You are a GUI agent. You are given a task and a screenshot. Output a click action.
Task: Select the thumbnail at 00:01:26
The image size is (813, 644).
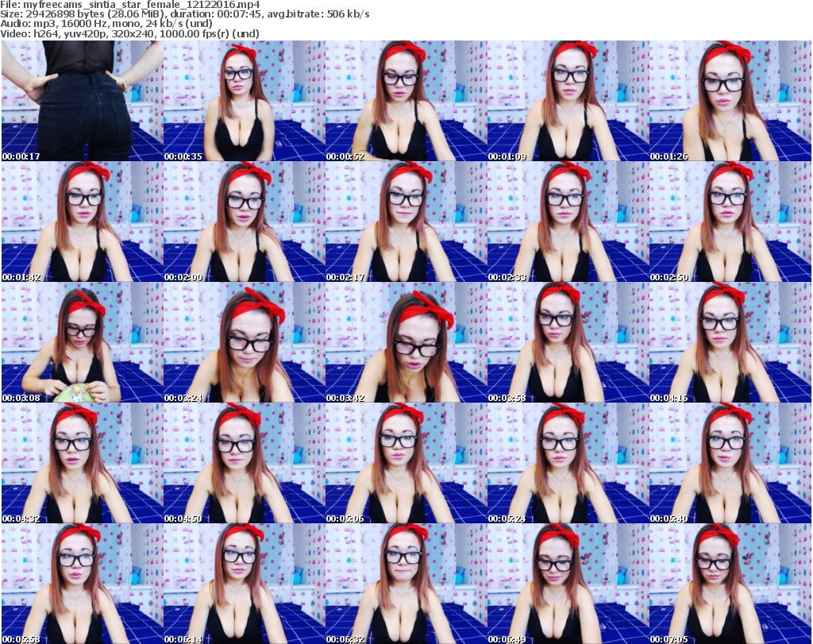pos(730,101)
